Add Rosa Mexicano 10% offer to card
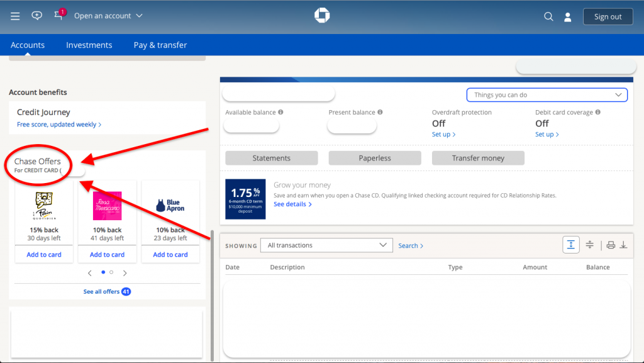This screenshot has height=363, width=644. pos(107,255)
